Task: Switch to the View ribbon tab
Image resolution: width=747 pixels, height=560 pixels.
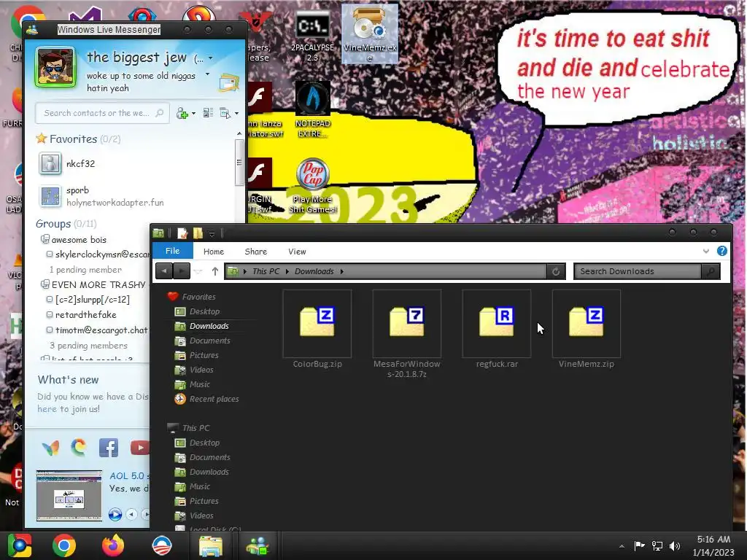Action: [x=297, y=252]
